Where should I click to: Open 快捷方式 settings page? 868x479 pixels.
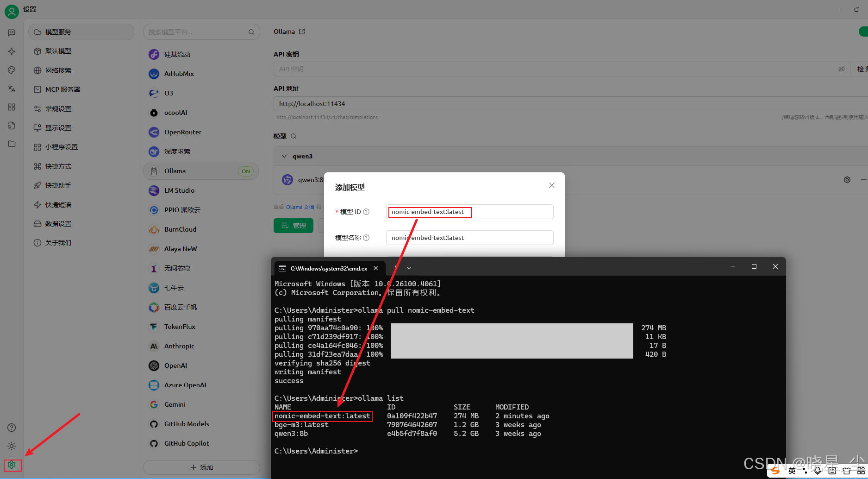(x=81, y=166)
